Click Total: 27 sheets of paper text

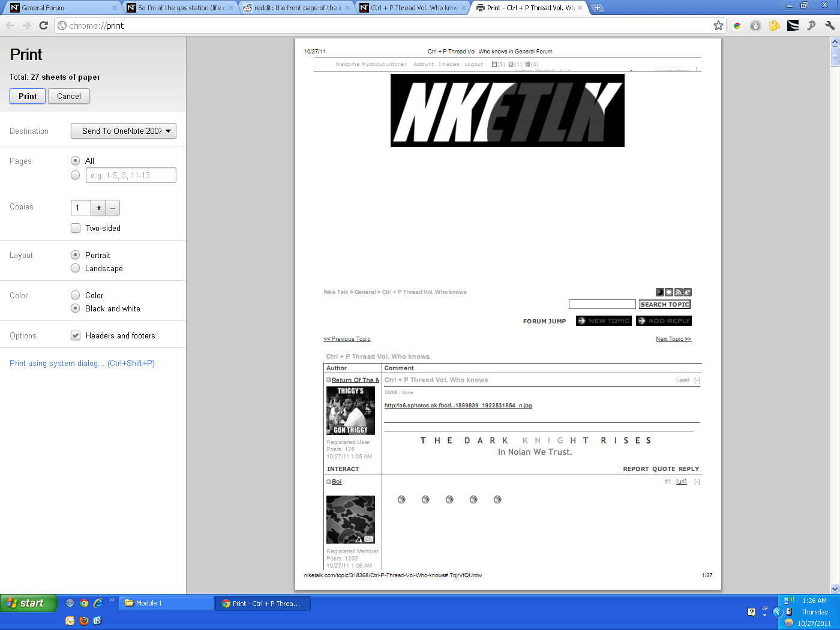click(55, 77)
